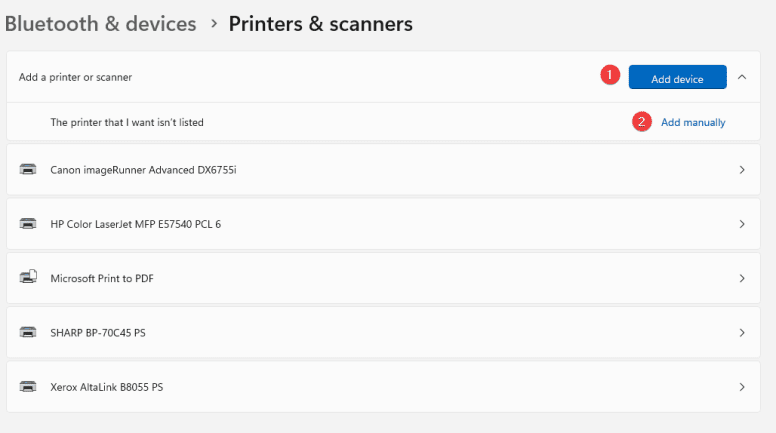
Task: Collapse the Add a printer or scanner section
Action: click(742, 77)
